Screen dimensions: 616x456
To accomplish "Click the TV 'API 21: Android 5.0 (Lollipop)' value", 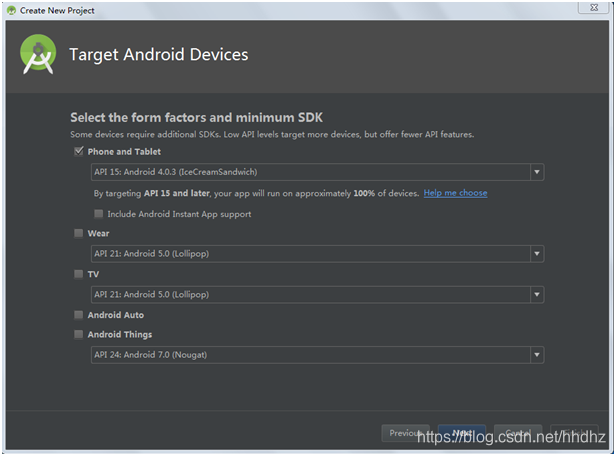I will coord(152,295).
